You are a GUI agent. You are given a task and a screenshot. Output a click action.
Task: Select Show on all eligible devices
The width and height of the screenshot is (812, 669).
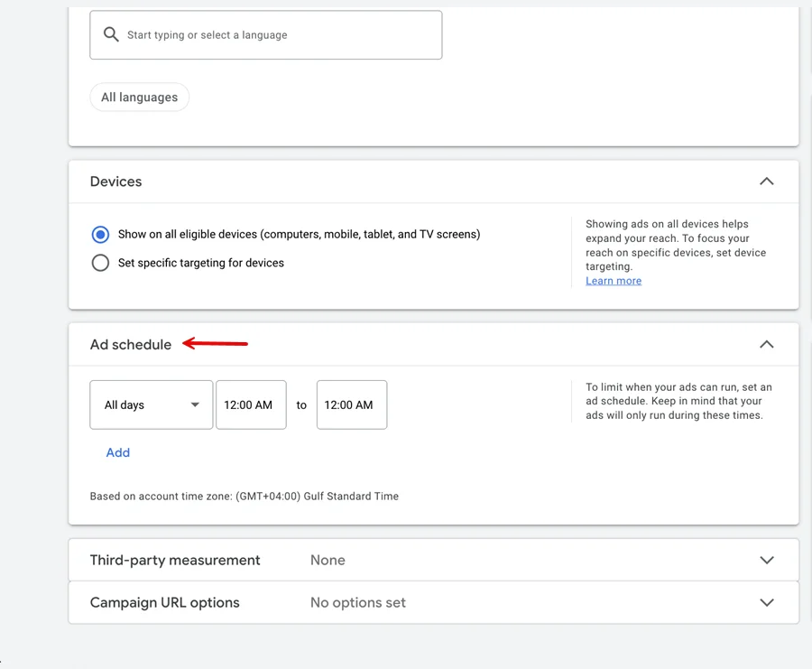click(x=100, y=234)
